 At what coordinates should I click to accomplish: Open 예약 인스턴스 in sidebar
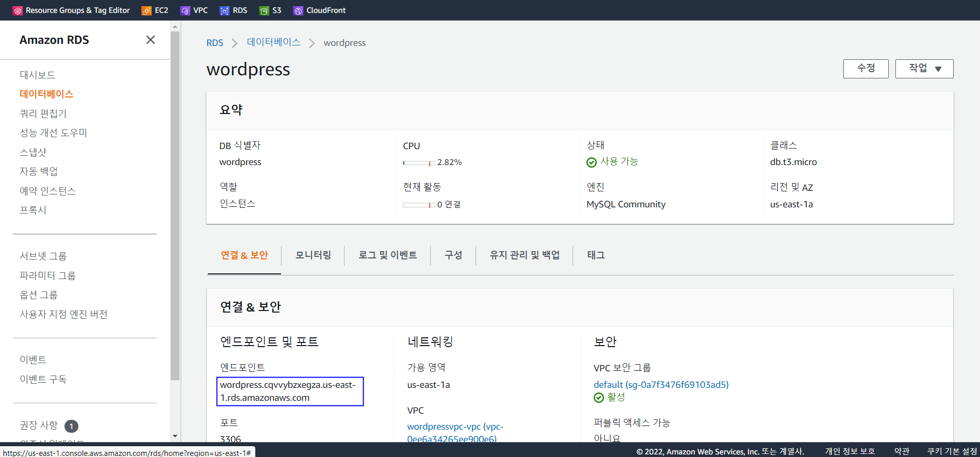click(x=48, y=191)
